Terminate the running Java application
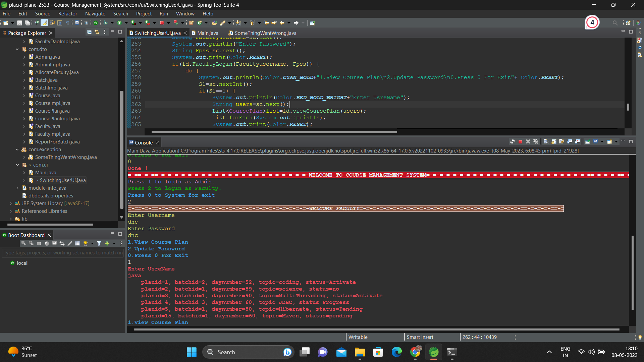This screenshot has height=362, width=644. point(521,142)
